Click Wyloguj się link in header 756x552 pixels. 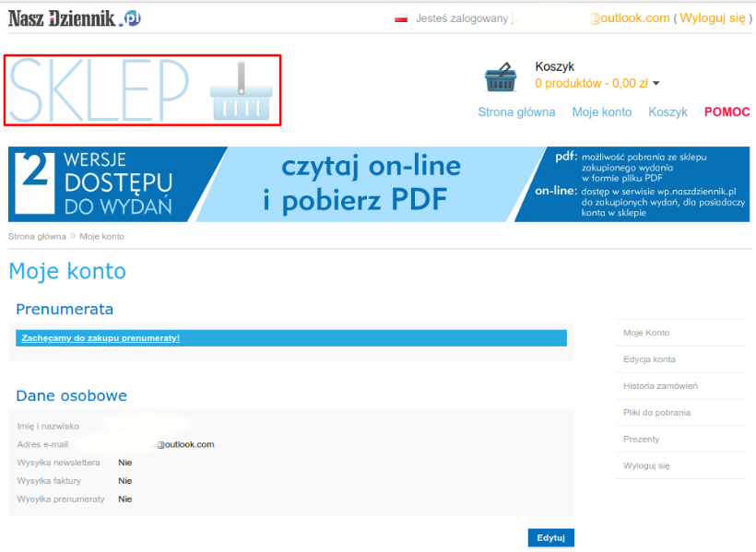712,18
